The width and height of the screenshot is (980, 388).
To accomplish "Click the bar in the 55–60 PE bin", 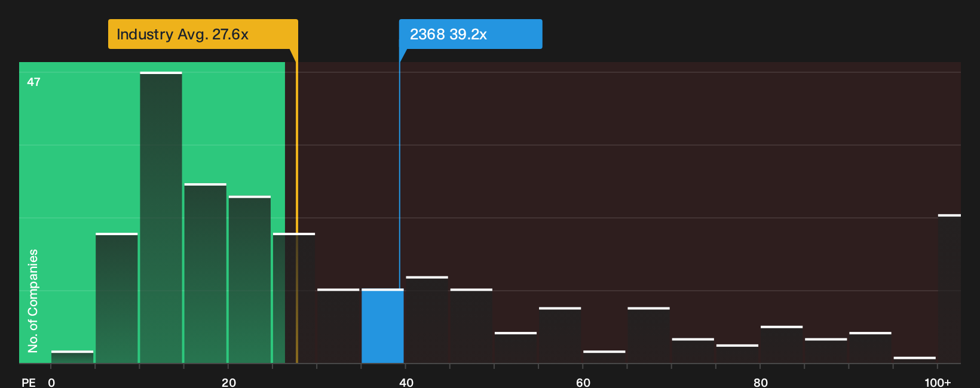I will tap(560, 335).
